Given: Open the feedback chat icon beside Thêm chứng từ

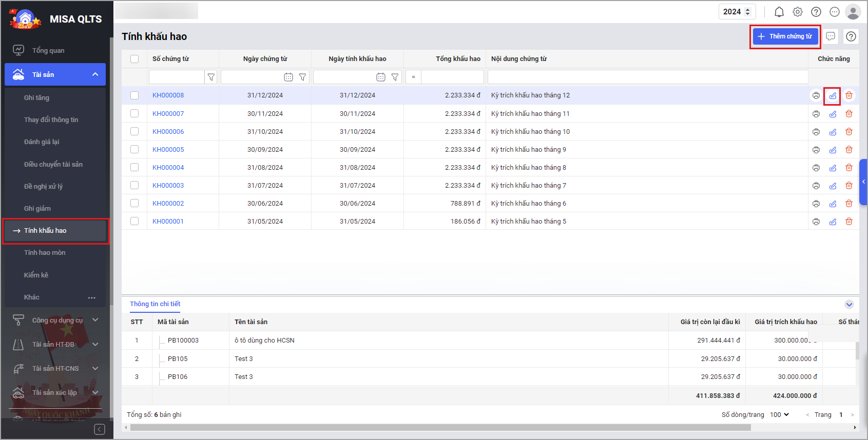Looking at the screenshot, I should (x=831, y=36).
